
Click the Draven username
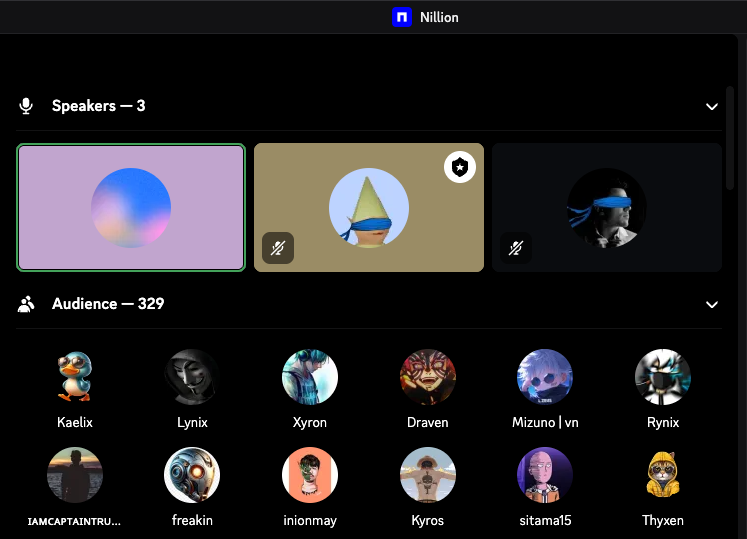[x=427, y=422]
